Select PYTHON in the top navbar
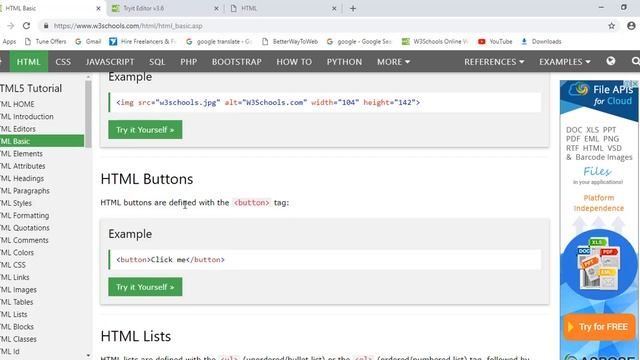This screenshot has height=360, width=640. click(x=344, y=62)
